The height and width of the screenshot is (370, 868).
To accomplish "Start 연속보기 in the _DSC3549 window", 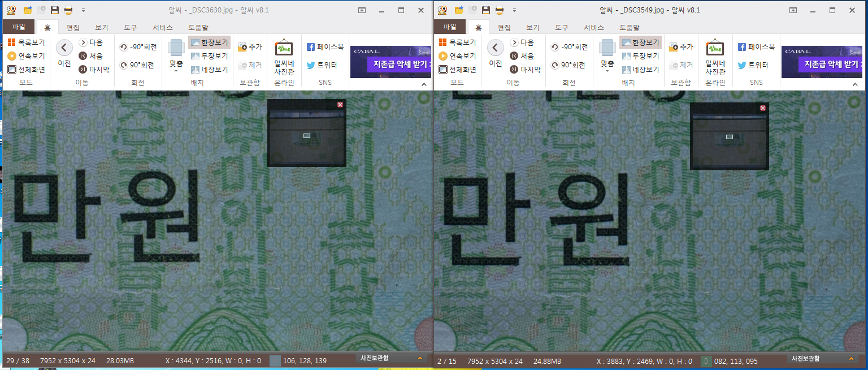I will pyautogui.click(x=457, y=56).
